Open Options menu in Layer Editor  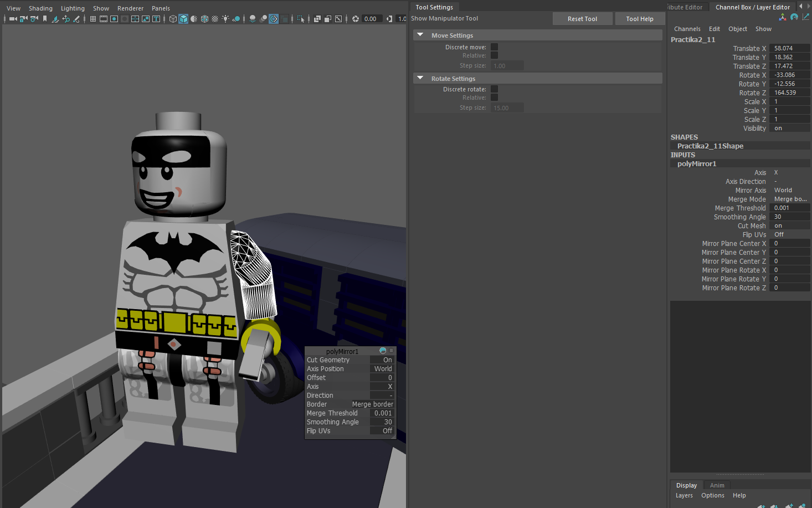tap(713, 496)
